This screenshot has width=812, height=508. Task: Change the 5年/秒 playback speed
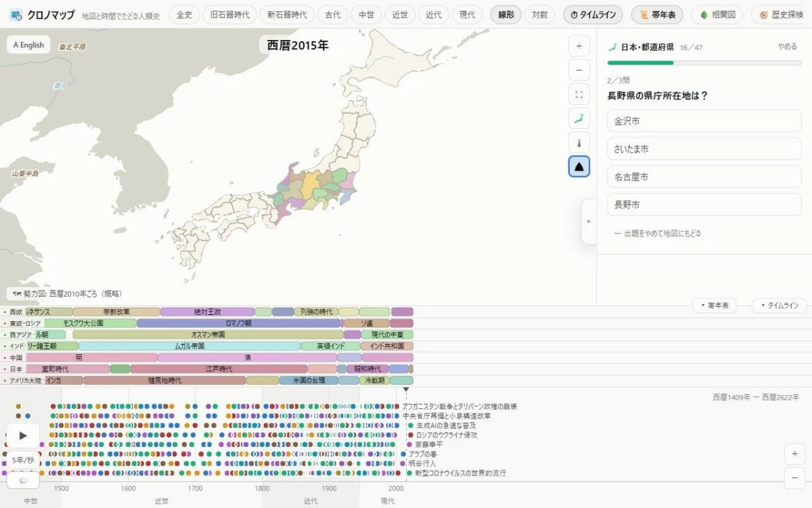pos(23,460)
